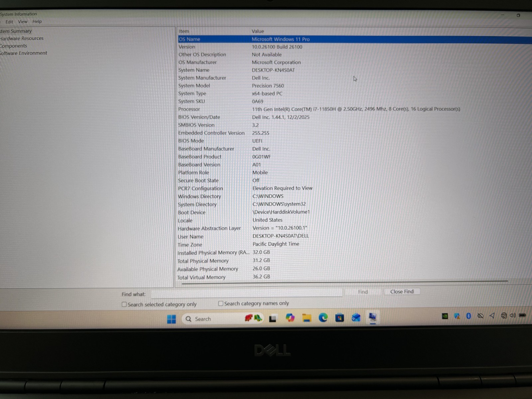This screenshot has width=532, height=399.
Task: Open the Edit menu
Action: 9,22
